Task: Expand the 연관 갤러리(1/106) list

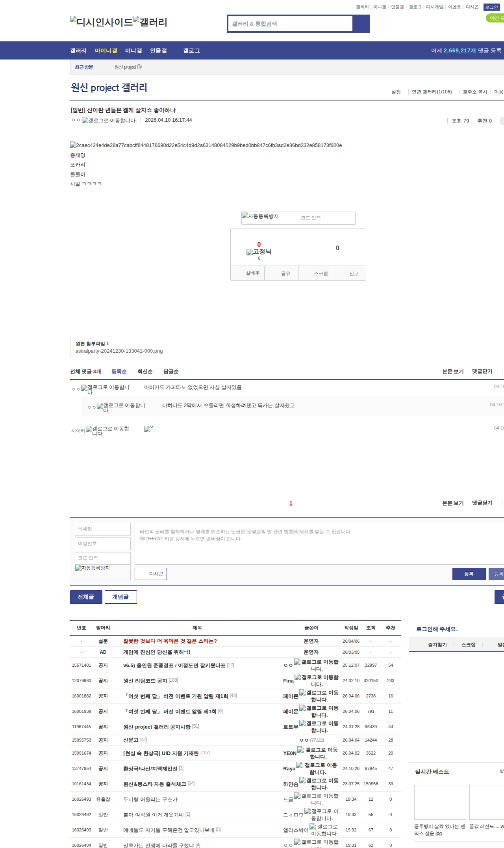Action: tap(432, 92)
